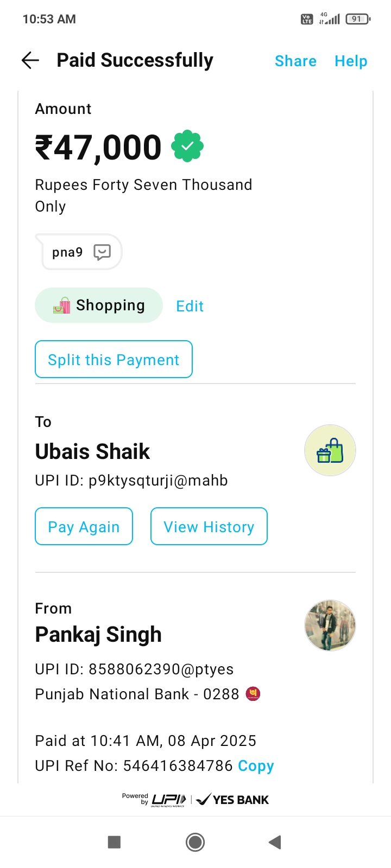Tap the battery indicator in status bar

(357, 19)
